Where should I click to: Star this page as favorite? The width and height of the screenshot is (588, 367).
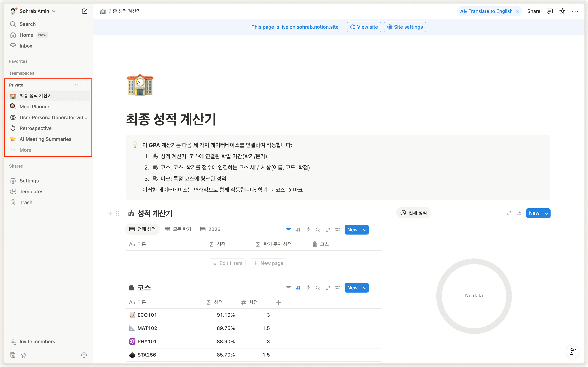(x=562, y=11)
